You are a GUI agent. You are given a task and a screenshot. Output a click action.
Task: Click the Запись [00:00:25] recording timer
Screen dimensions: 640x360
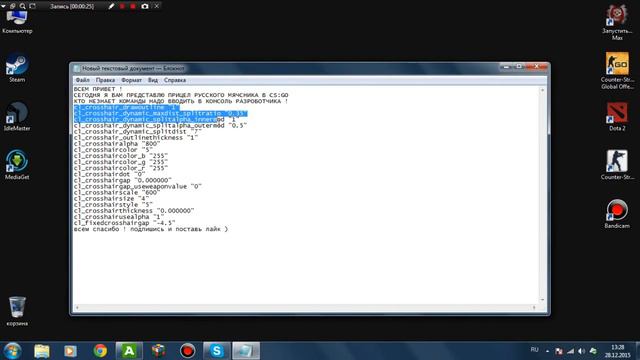pos(72,6)
